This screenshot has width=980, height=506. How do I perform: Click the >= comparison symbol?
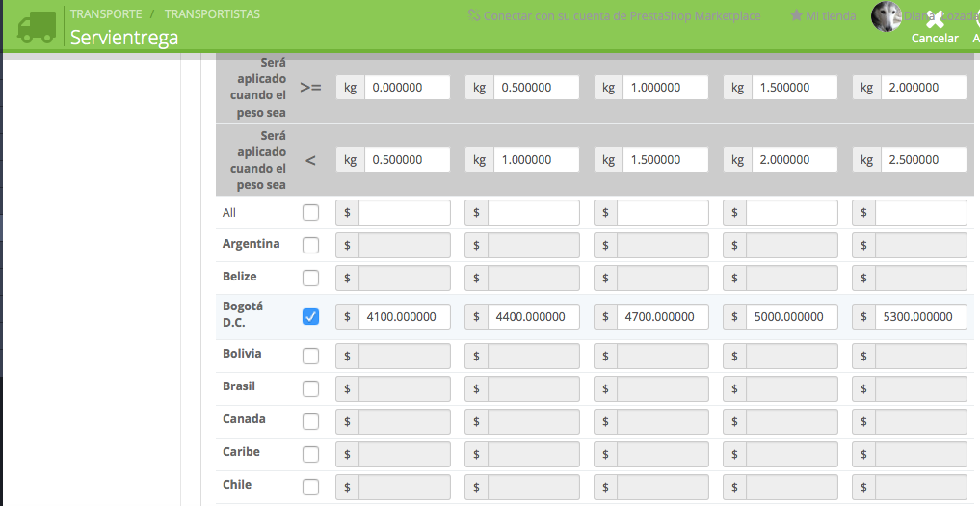click(x=310, y=88)
